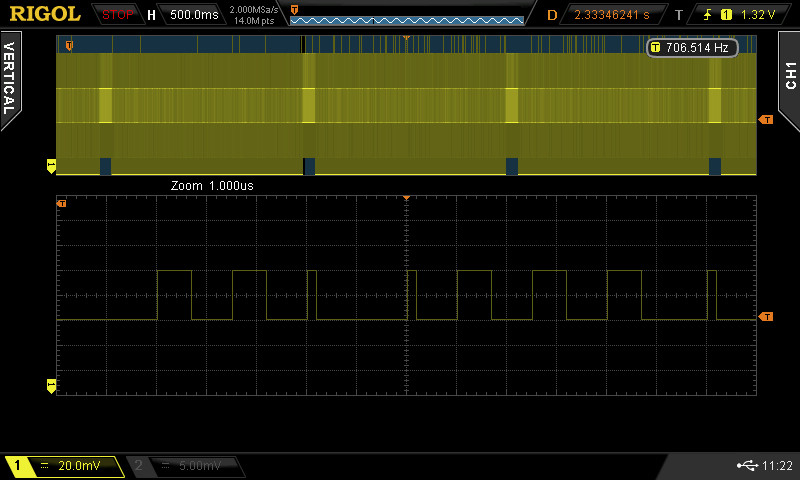Select the 2.33346241 s delay value
The height and width of the screenshot is (480, 800).
pyautogui.click(x=611, y=15)
